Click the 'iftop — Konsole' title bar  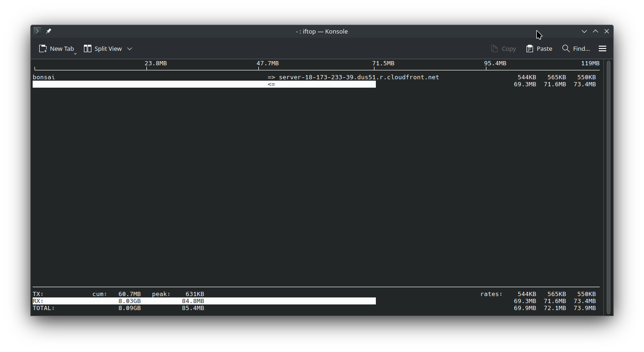click(322, 31)
